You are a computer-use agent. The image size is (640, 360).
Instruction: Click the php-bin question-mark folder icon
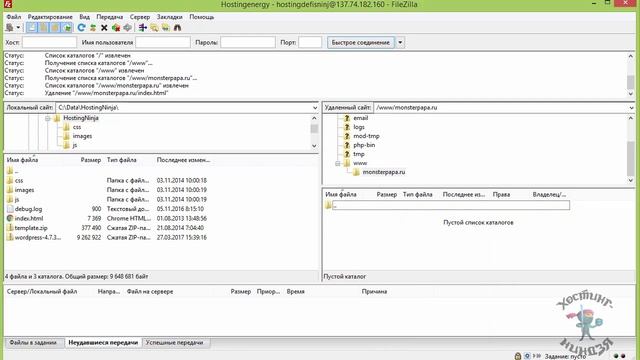point(347,145)
